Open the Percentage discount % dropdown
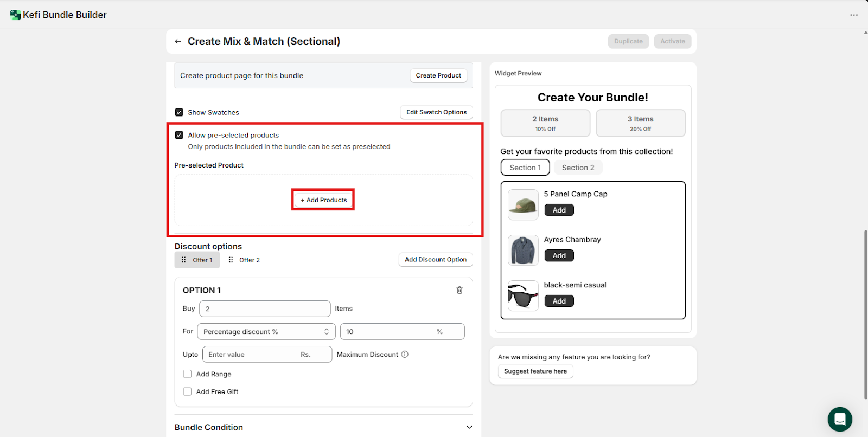 click(x=266, y=332)
